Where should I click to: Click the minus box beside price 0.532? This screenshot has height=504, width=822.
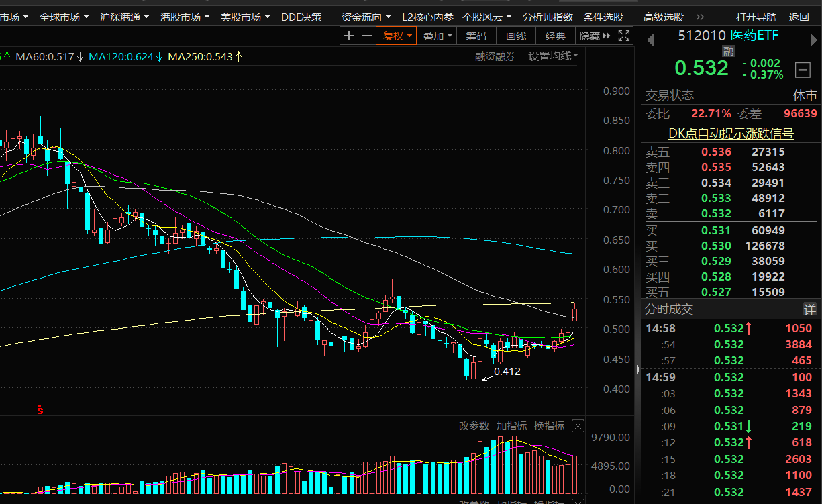pos(802,69)
